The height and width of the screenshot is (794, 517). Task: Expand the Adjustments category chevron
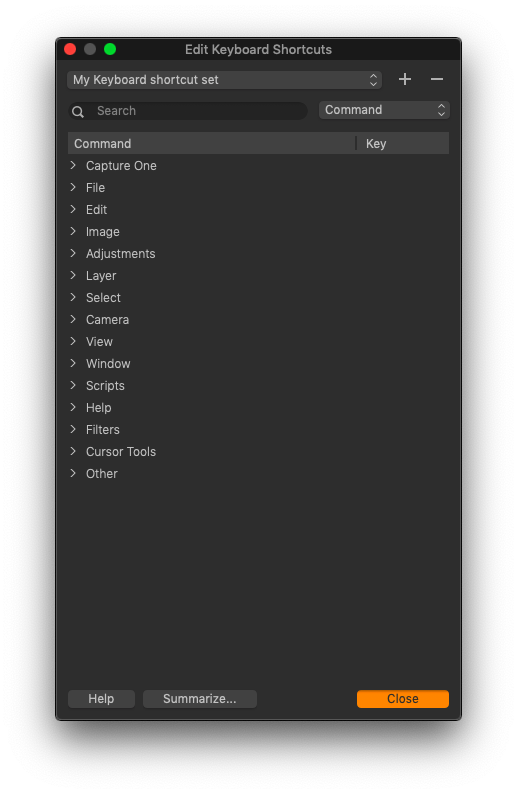[x=73, y=253]
